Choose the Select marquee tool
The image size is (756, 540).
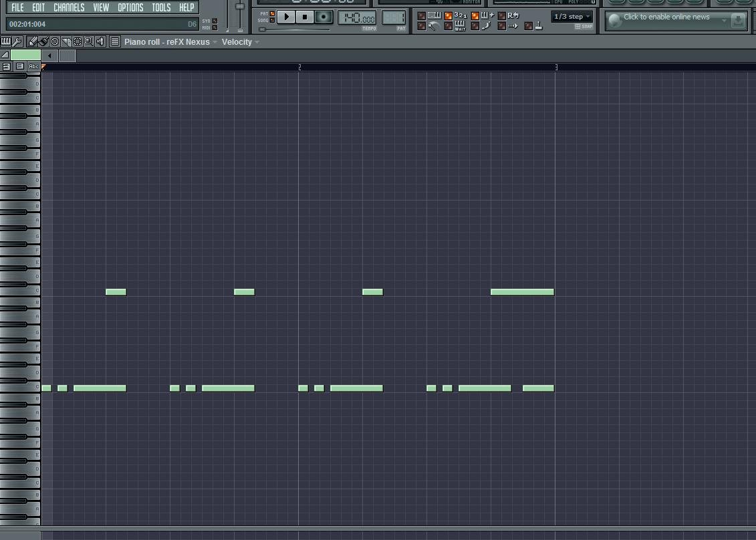tap(77, 42)
